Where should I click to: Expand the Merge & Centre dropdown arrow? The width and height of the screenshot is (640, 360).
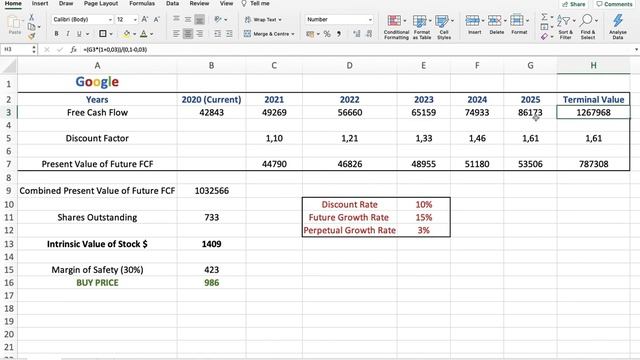293,34
